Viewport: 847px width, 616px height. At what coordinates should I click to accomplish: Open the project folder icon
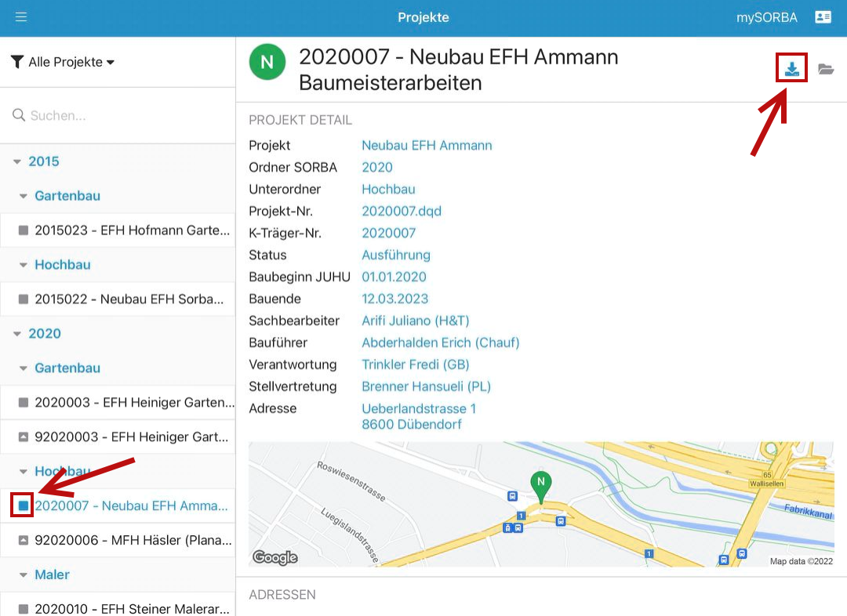coord(826,70)
